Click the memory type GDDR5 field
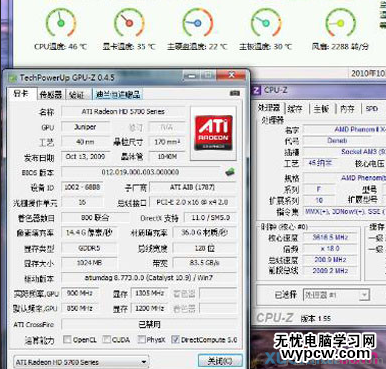The height and width of the screenshot is (369, 386). [89, 248]
